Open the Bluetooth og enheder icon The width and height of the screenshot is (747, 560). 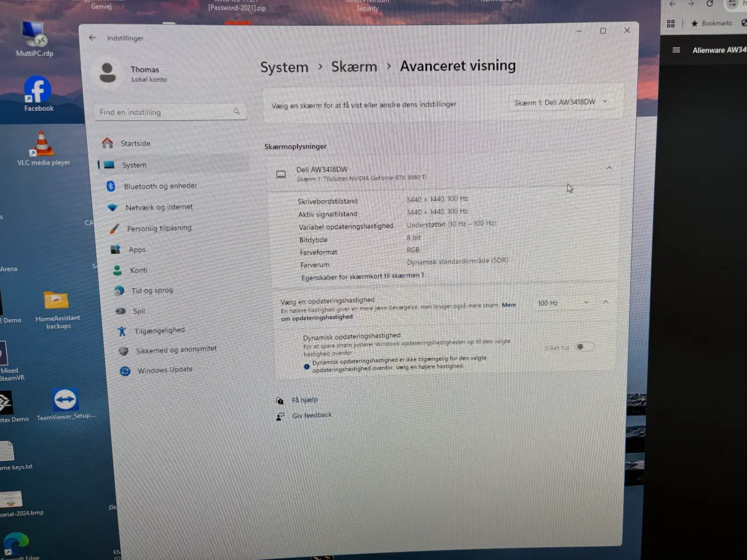pos(111,186)
